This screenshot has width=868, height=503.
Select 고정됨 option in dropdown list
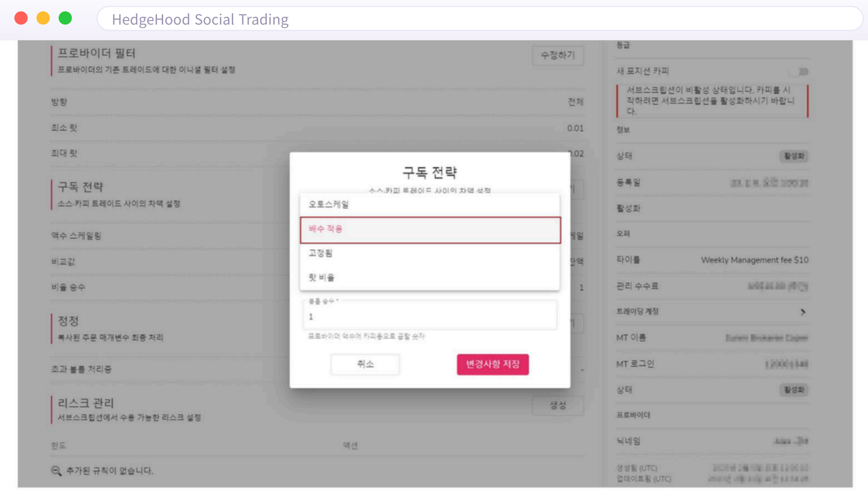tap(429, 253)
